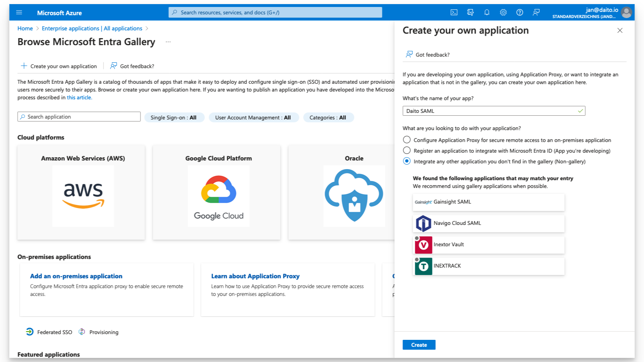Image resolution: width=644 pixels, height=362 pixels.
Task: Click the Federated SSO legend icon
Action: pyautogui.click(x=30, y=332)
